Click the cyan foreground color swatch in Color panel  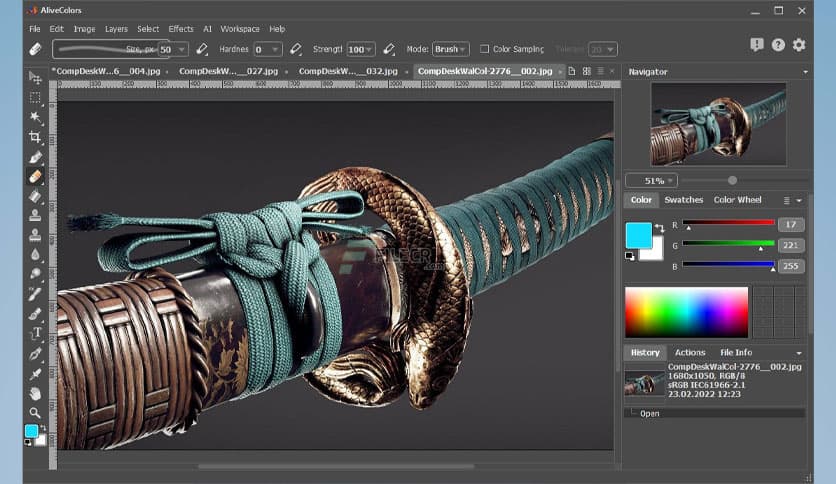pos(639,235)
